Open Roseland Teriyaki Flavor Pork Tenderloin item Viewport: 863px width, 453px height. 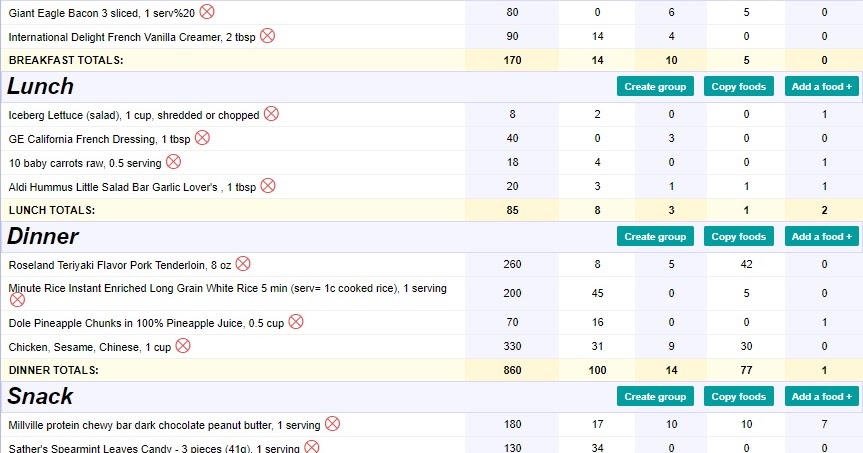pos(120,265)
